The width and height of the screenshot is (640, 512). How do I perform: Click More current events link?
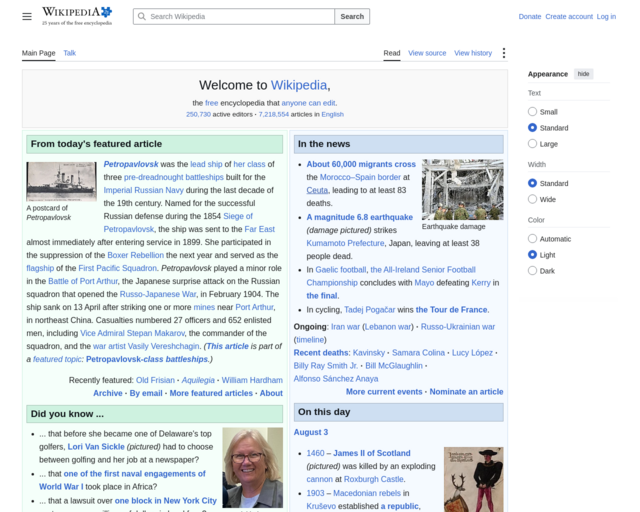pyautogui.click(x=384, y=392)
